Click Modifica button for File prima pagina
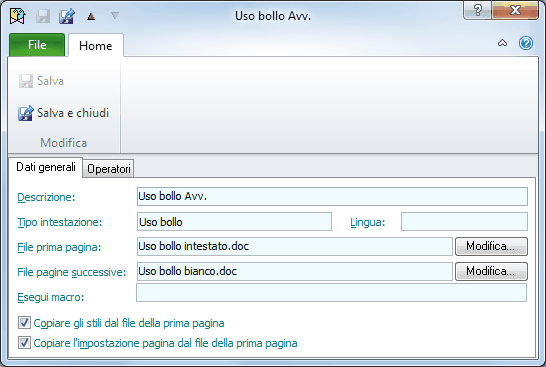Image resolution: width=546 pixels, height=367 pixels. click(x=491, y=247)
